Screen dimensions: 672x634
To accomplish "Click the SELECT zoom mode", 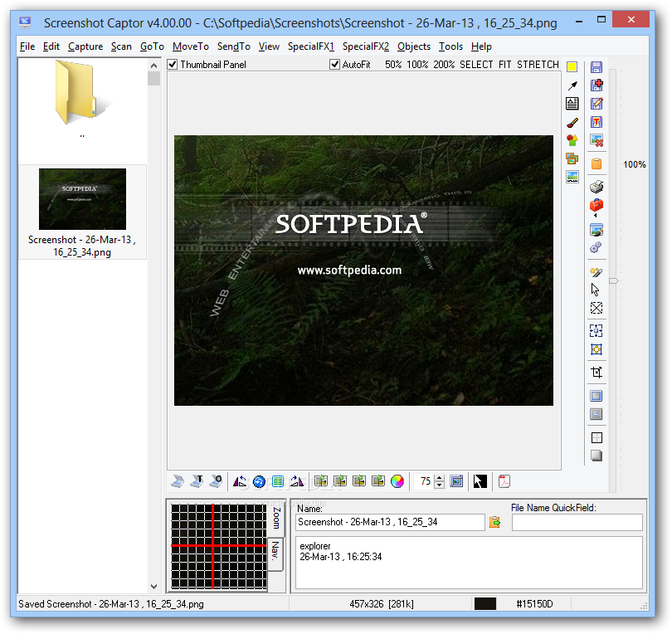I will click(x=476, y=64).
